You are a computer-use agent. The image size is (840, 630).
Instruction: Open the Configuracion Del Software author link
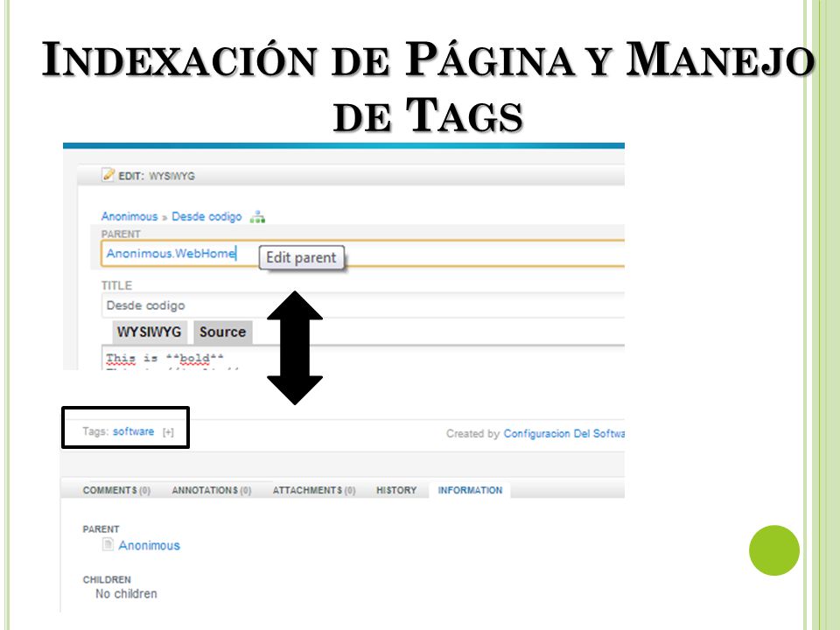coord(563,433)
